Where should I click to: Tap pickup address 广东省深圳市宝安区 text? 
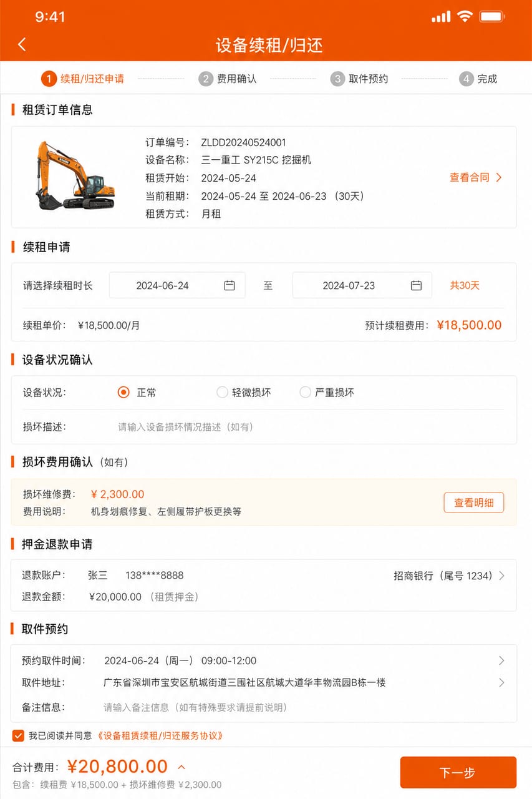pos(244,683)
